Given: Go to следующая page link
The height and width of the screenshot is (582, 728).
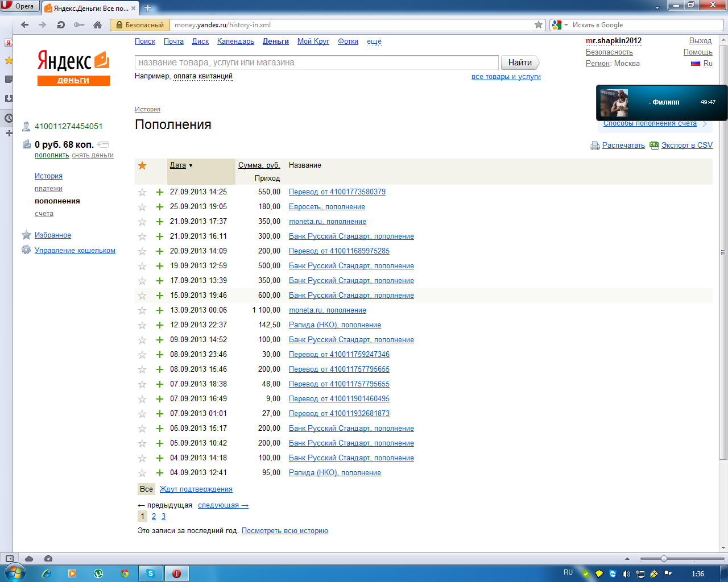Looking at the screenshot, I should tap(223, 505).
